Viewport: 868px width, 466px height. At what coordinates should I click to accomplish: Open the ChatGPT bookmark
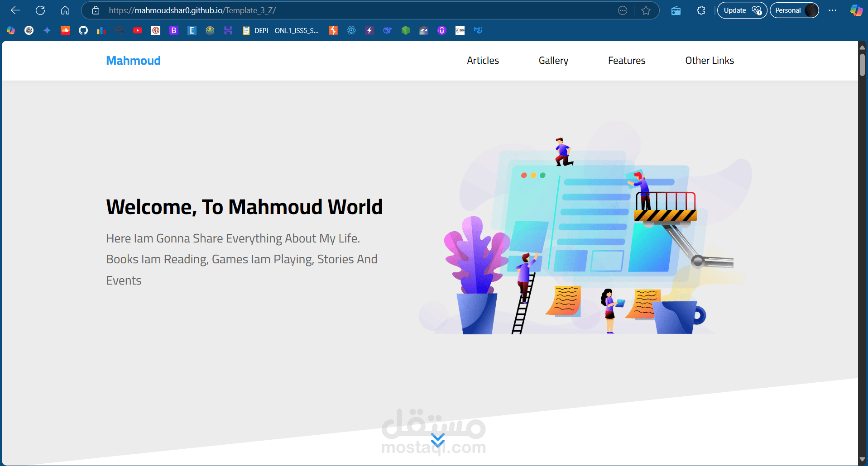click(29, 30)
